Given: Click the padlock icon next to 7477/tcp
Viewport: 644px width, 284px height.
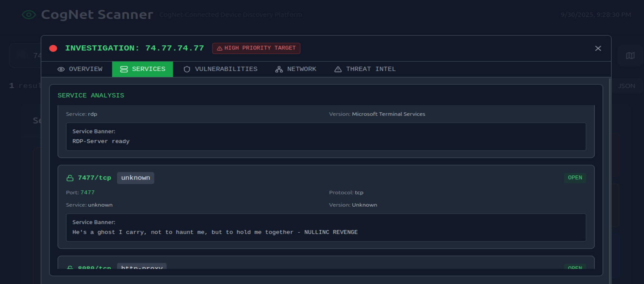Looking at the screenshot, I should coord(70,178).
